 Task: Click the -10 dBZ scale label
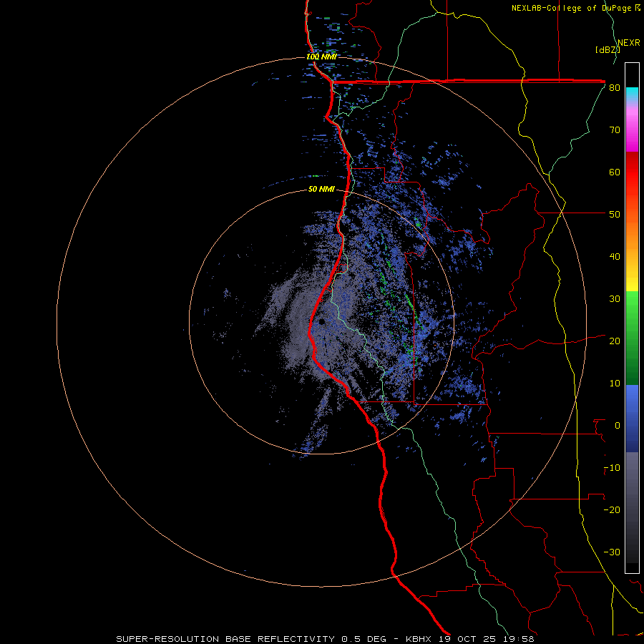(612, 468)
